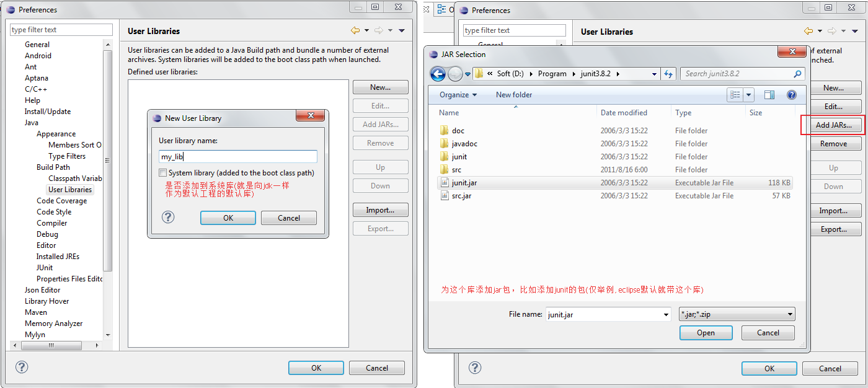Select Android in preferences tree
The width and height of the screenshot is (868, 388).
pyautogui.click(x=38, y=56)
